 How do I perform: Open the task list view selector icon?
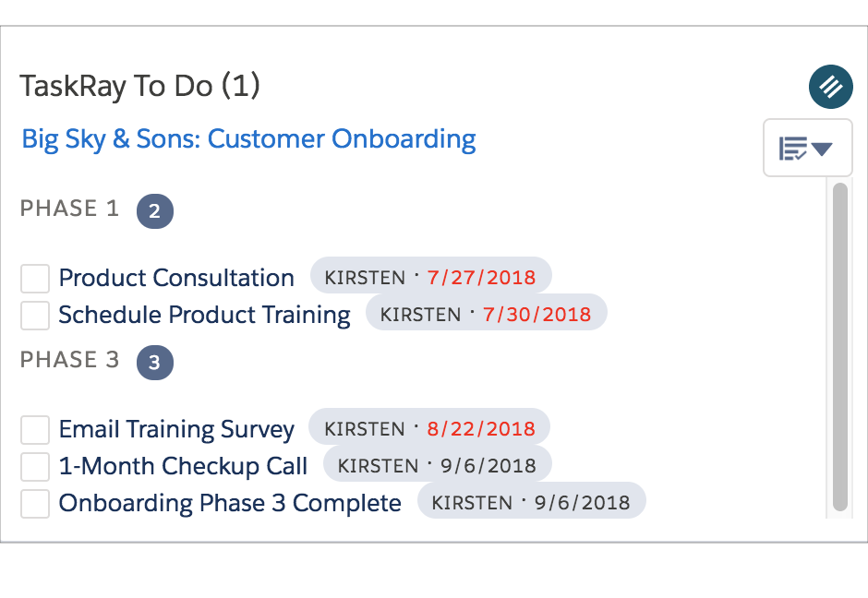[x=807, y=147]
